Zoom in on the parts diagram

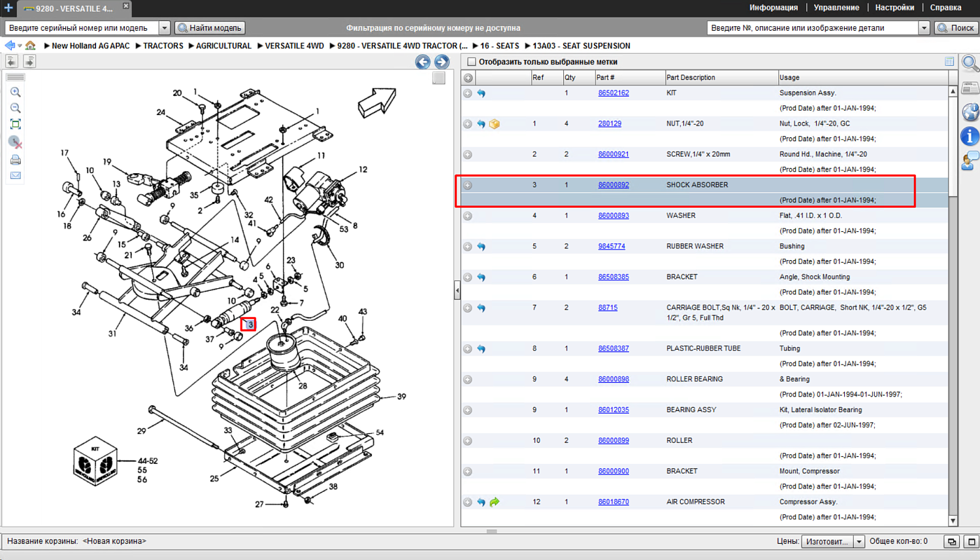point(16,92)
